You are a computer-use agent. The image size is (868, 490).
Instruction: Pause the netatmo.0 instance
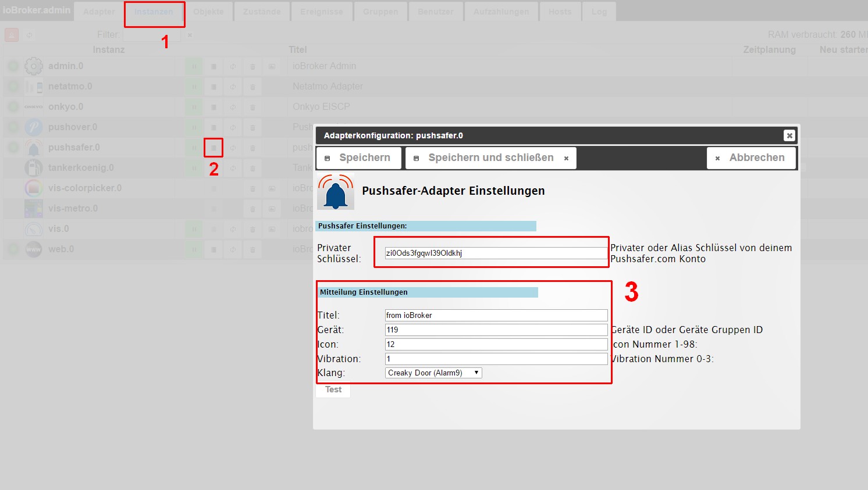(x=194, y=87)
